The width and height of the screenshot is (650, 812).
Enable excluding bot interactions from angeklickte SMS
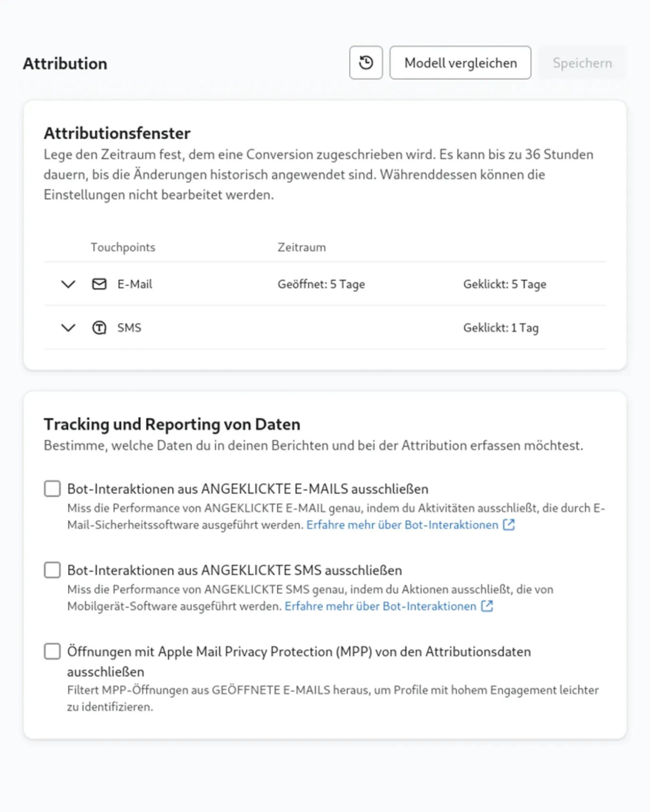52,570
